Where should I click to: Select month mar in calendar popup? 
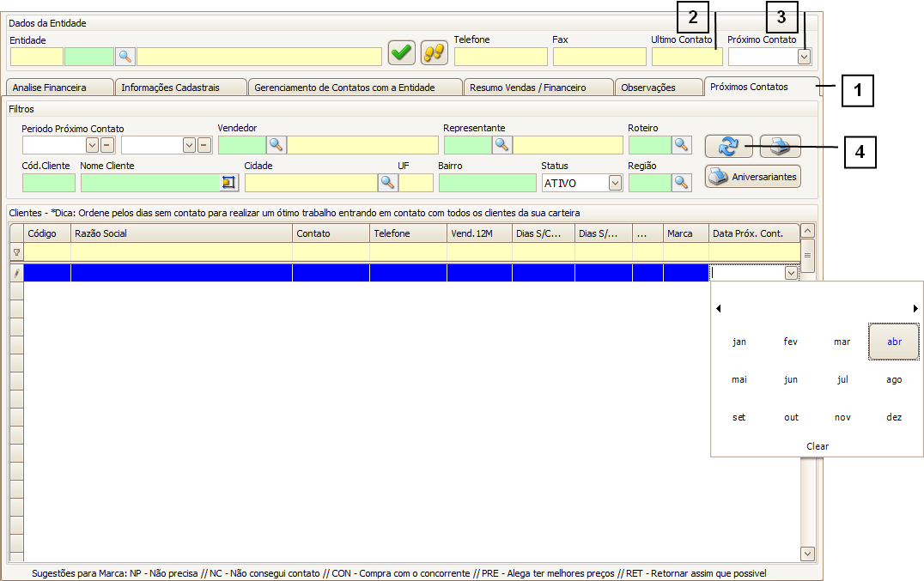(842, 342)
